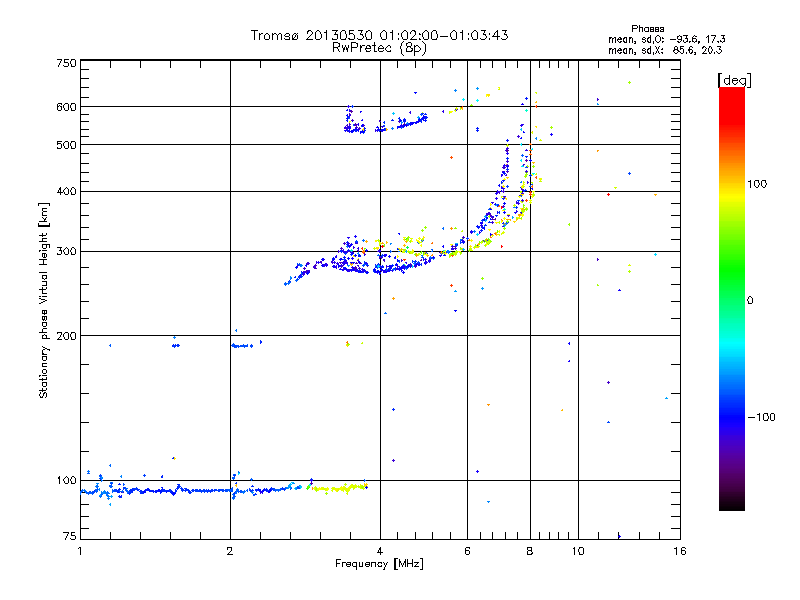Click the '[deg]' colorbar unit label
This screenshot has width=800, height=600.
pos(734,80)
